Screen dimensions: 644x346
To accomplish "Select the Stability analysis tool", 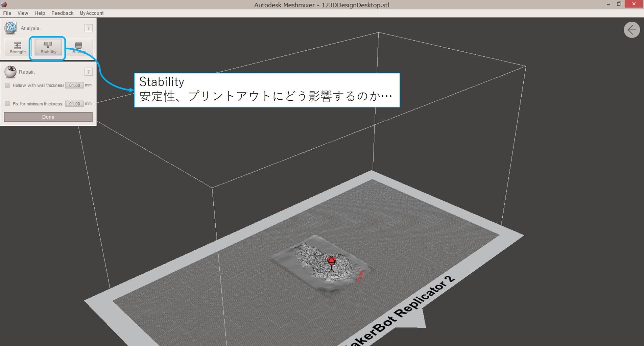I will 48,47.
